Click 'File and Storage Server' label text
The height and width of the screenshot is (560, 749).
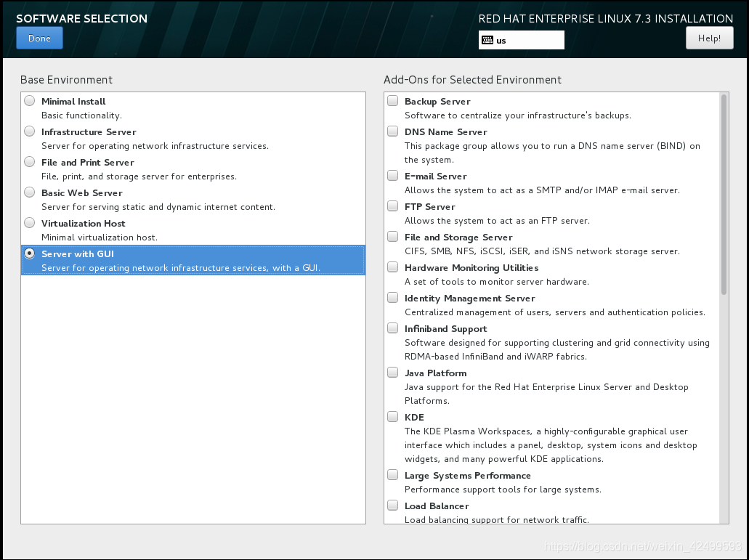(458, 238)
